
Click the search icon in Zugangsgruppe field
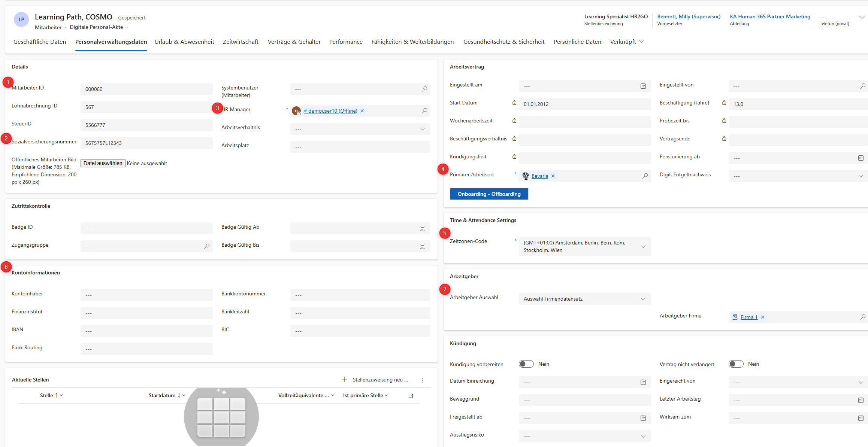coord(206,246)
